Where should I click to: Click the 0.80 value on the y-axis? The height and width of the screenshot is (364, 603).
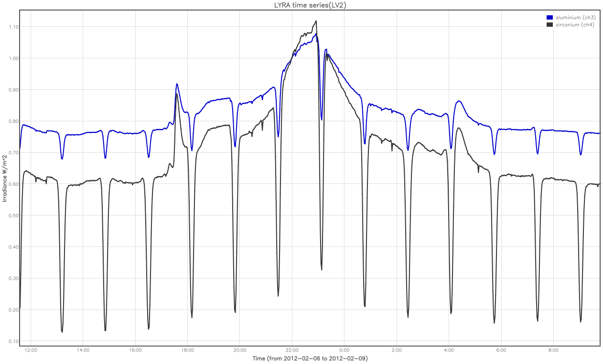pyautogui.click(x=13, y=121)
